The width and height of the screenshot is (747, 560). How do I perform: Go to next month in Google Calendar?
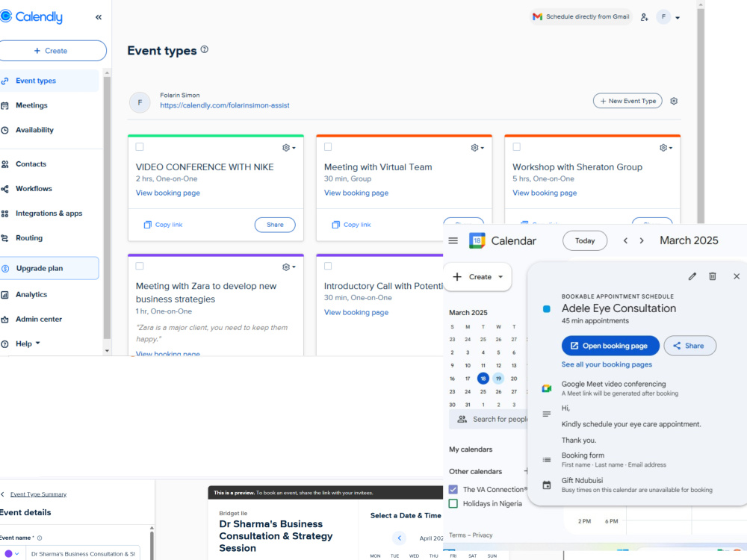[642, 241]
